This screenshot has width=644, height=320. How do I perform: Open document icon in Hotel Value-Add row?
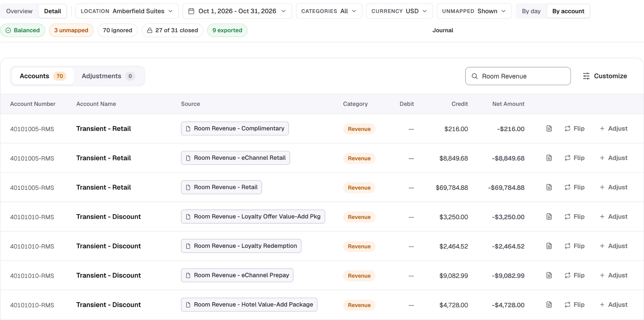549,304
